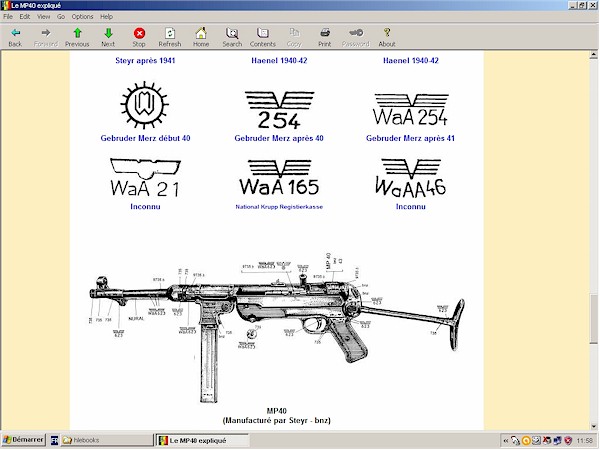Click the WaA 165 stamp image

(x=279, y=178)
